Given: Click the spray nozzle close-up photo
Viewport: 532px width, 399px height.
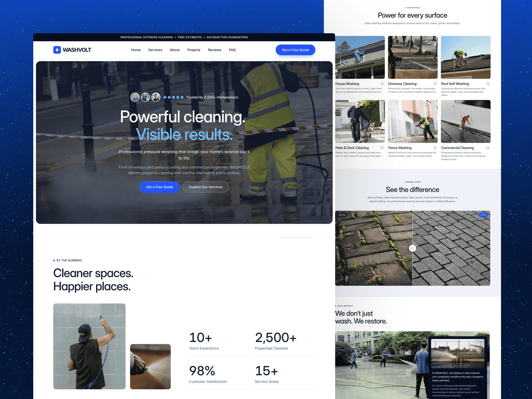Looking at the screenshot, I should click(x=150, y=367).
